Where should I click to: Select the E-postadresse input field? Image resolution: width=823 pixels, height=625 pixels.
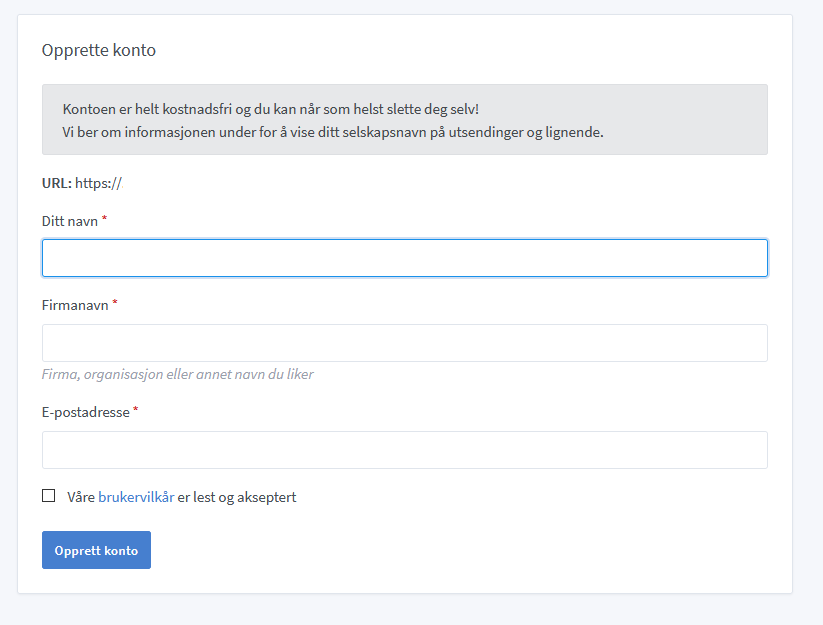pyautogui.click(x=405, y=450)
